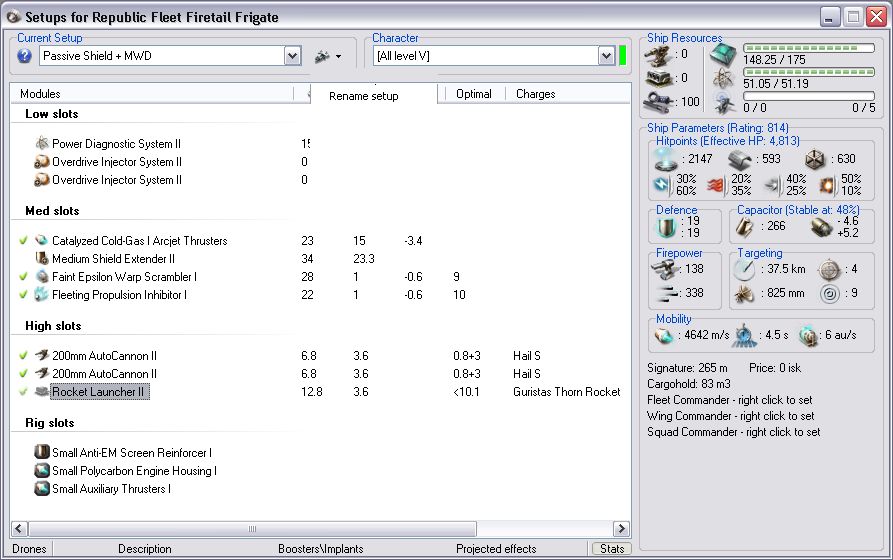Toggle second 200mm AutoCannon II active checkmark
Viewport: 893px width, 560px height.
[x=23, y=374]
